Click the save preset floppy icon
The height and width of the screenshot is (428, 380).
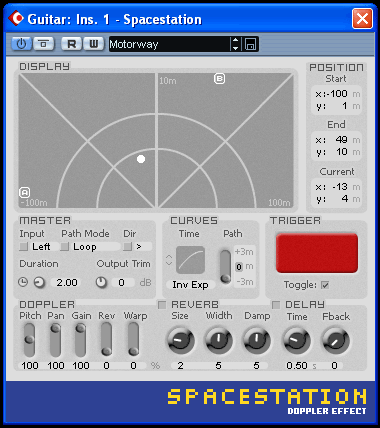[250, 44]
